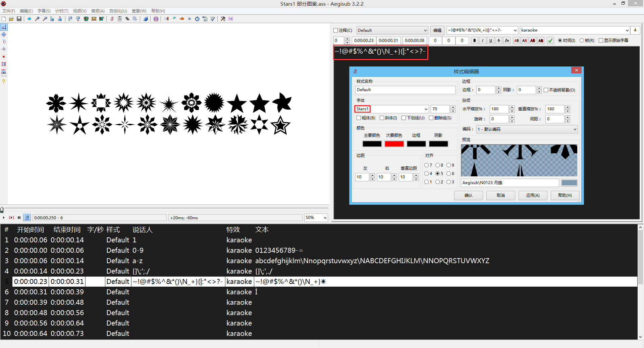Open a subtitle file via folder icon
The image size is (644, 348).
(11, 19)
